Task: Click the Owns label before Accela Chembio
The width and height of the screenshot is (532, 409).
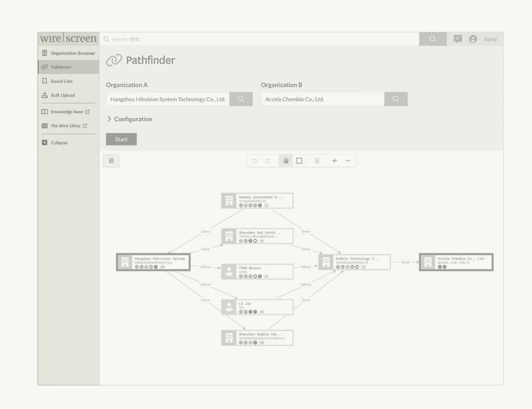Action: tap(406, 262)
